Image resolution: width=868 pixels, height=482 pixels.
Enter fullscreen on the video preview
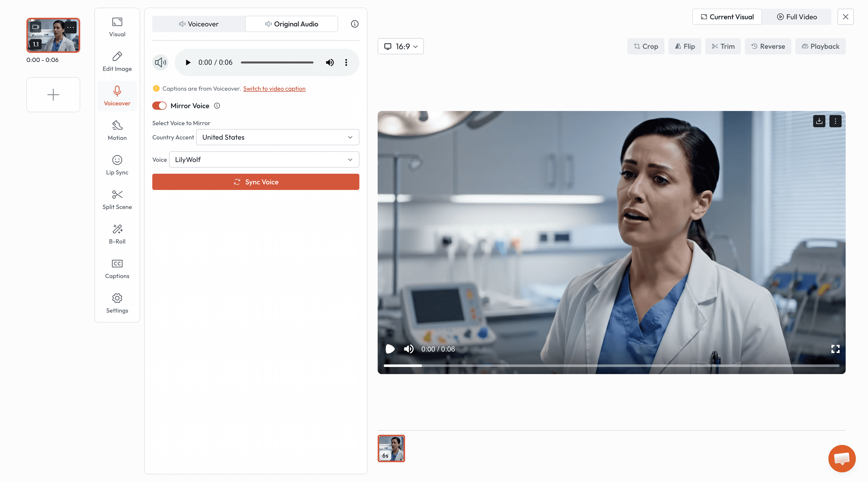tap(835, 349)
